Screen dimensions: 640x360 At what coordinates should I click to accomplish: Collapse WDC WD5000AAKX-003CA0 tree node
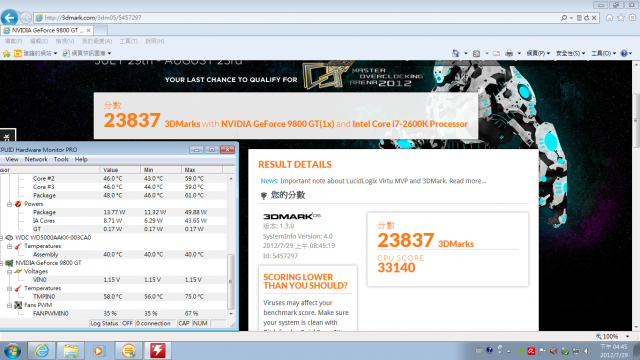coord(1,238)
